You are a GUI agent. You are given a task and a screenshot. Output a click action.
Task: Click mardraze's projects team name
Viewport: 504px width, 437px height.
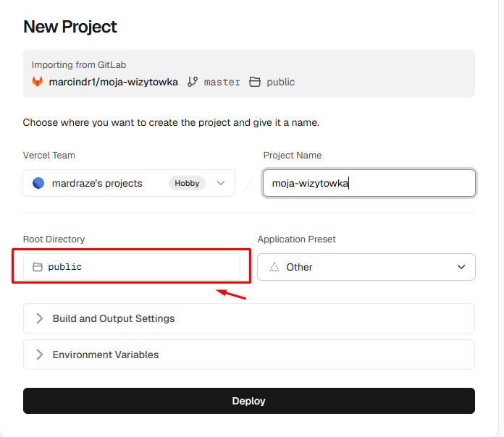97,183
